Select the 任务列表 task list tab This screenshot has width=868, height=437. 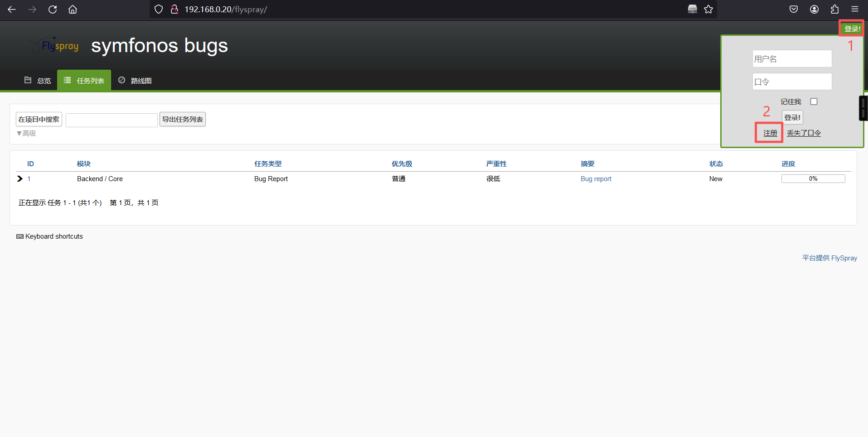[x=84, y=81]
